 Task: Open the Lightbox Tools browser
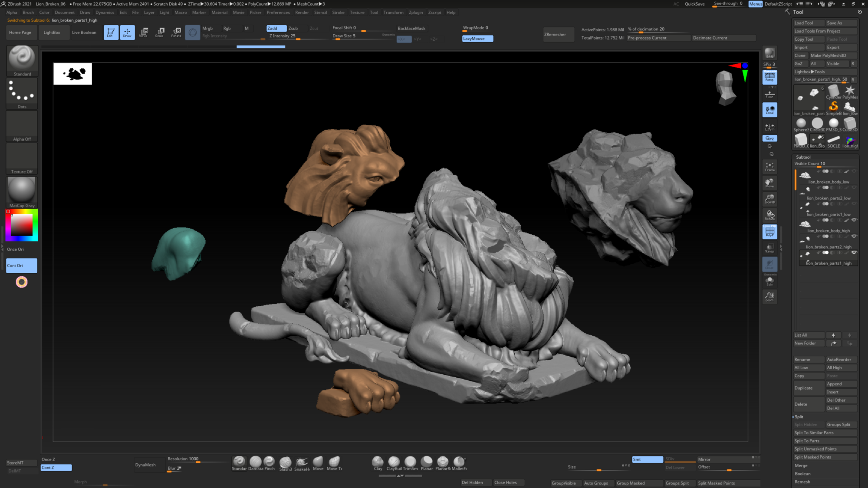tap(809, 72)
